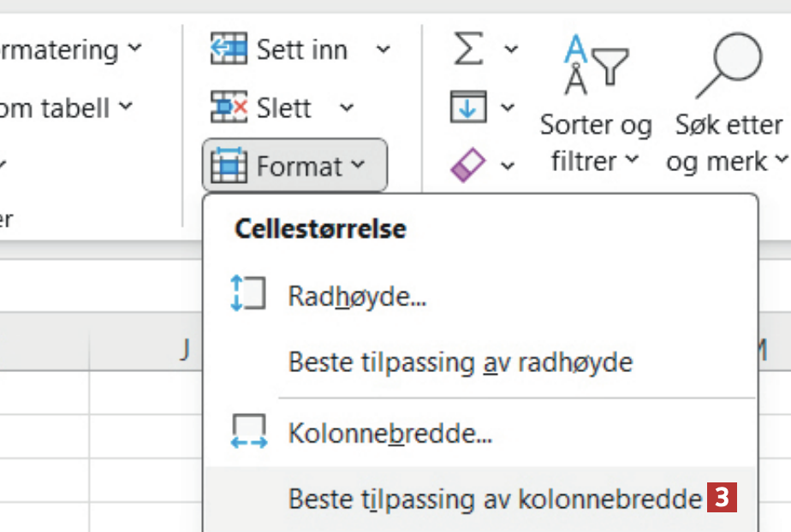791x532 pixels.
Task: Choose Beste tilpassing av kolonnebredde
Action: point(494,499)
